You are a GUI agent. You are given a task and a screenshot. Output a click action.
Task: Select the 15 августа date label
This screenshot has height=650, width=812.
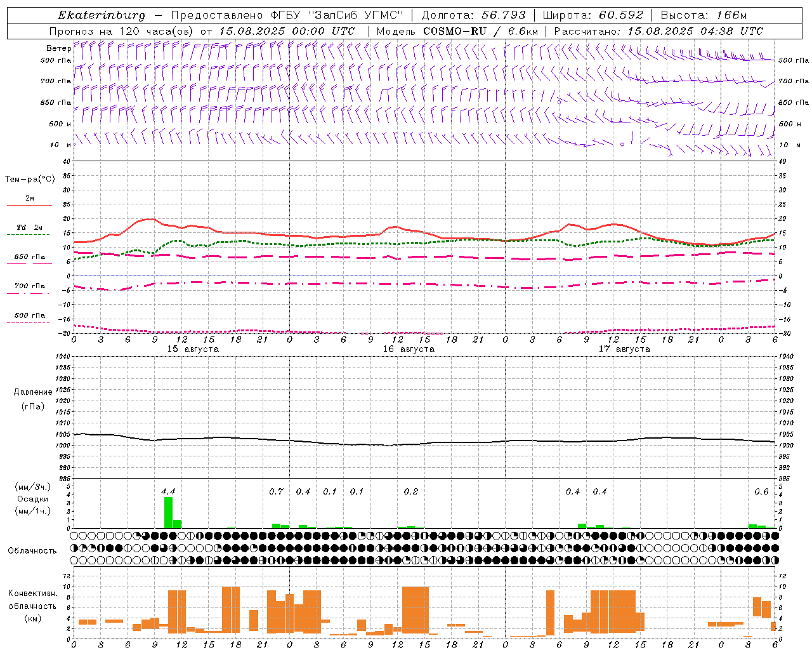[193, 349]
